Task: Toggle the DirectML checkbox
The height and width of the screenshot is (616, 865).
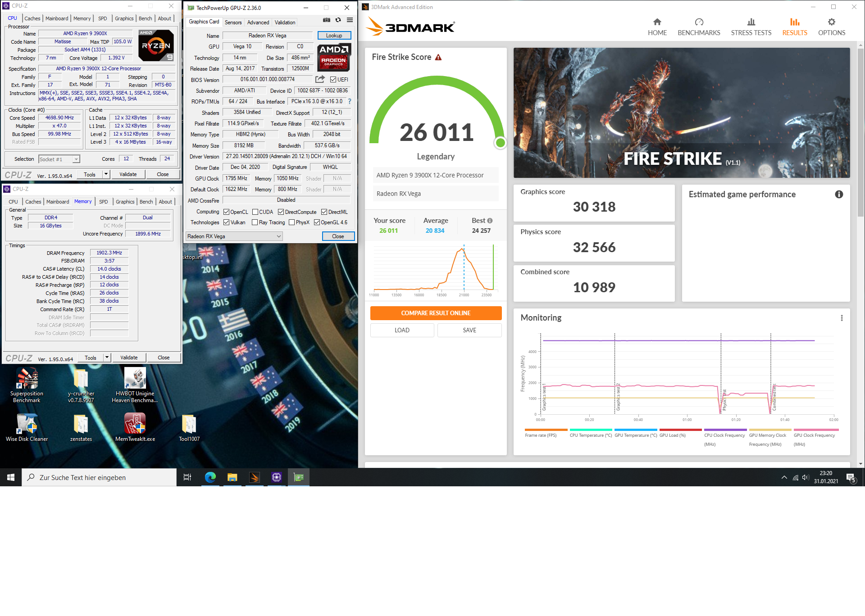Action: coord(324,212)
